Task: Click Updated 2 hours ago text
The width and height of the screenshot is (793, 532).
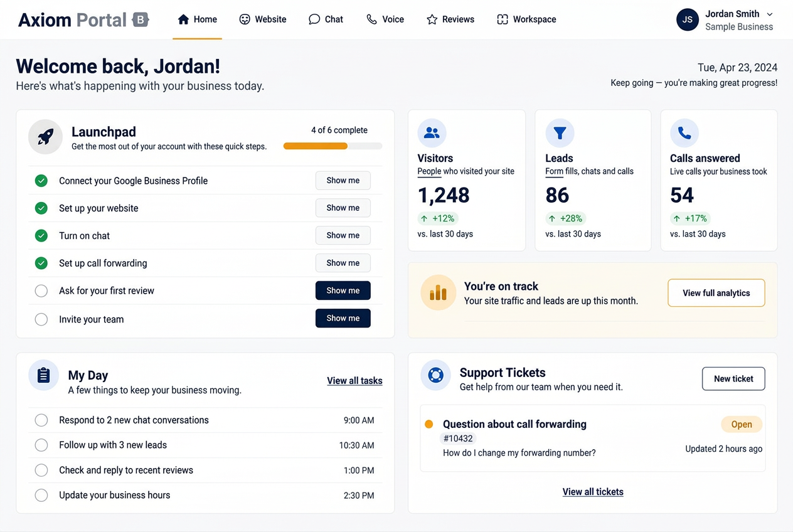Action: pyautogui.click(x=724, y=449)
